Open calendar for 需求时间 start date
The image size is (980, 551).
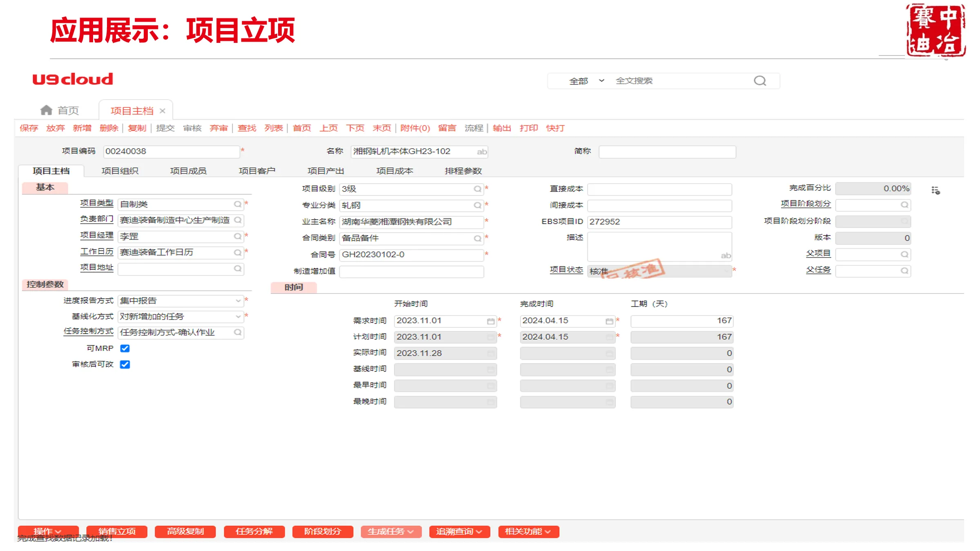(x=490, y=321)
